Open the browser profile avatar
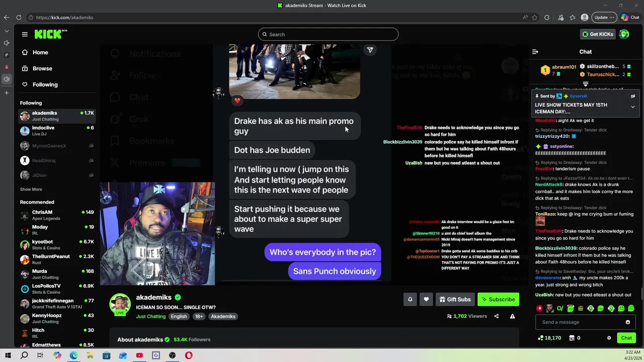This screenshot has height=362, width=644. (584, 17)
